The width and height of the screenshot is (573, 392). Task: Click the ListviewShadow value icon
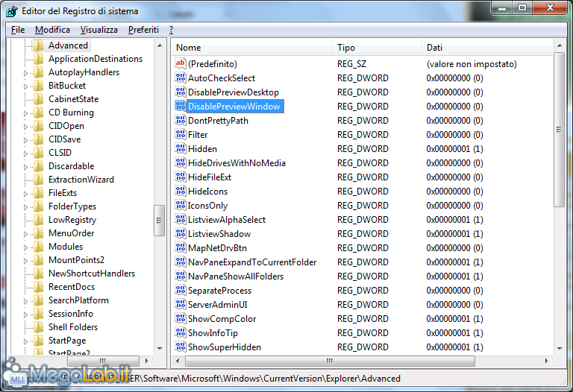point(180,233)
